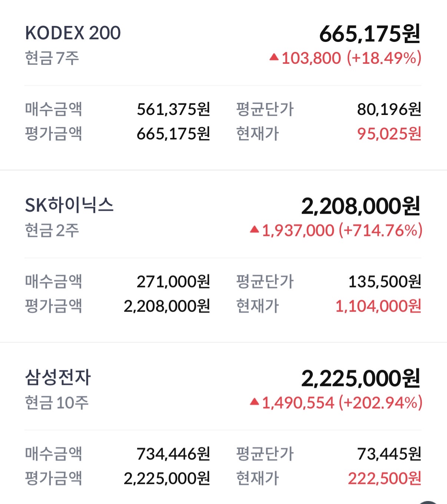Open the KODEX 200 stock name
This screenshot has width=447, height=504.
click(x=73, y=33)
